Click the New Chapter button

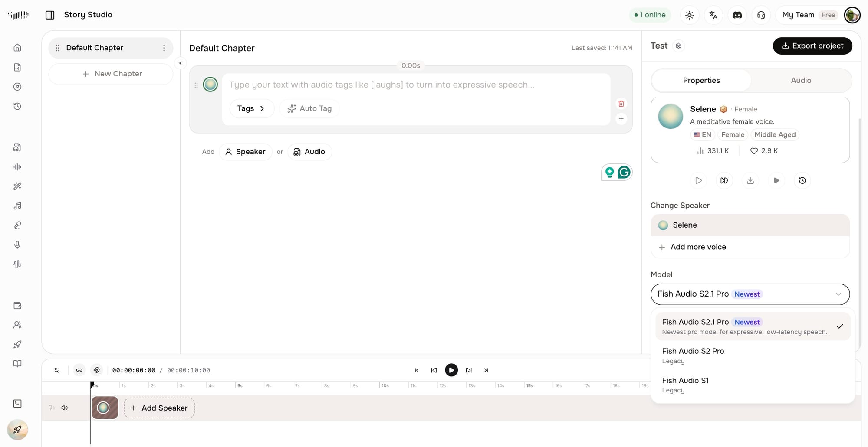click(x=111, y=74)
